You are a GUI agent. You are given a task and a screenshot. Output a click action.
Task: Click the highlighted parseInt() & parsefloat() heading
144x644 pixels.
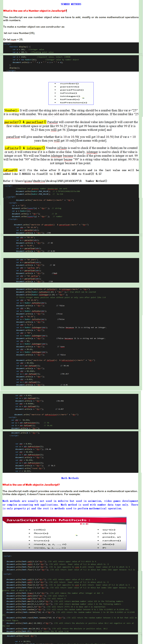click(25, 122)
